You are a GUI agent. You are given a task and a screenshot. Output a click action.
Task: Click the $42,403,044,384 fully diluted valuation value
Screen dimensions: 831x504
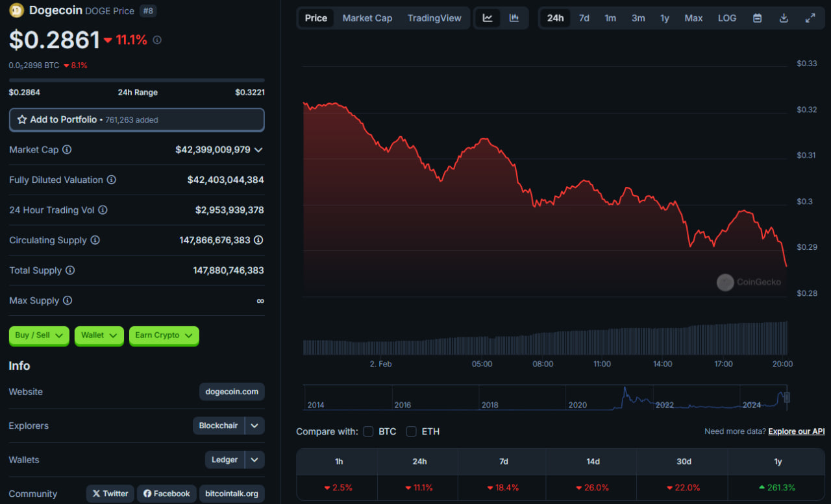[226, 180]
